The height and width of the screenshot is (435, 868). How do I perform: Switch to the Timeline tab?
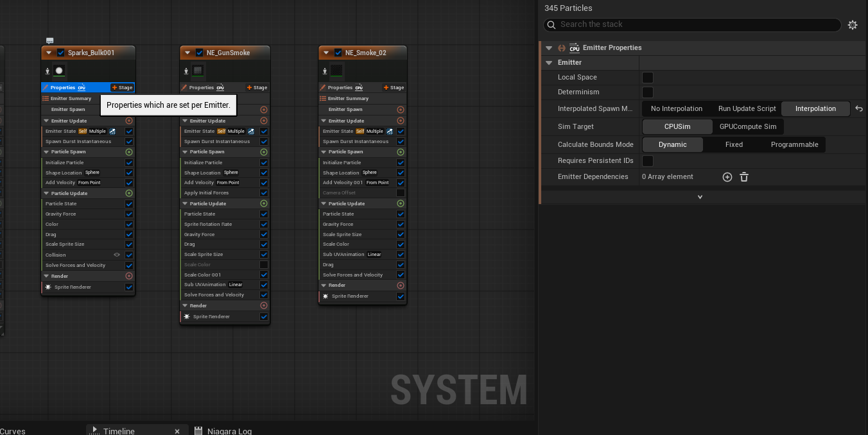[x=119, y=431]
